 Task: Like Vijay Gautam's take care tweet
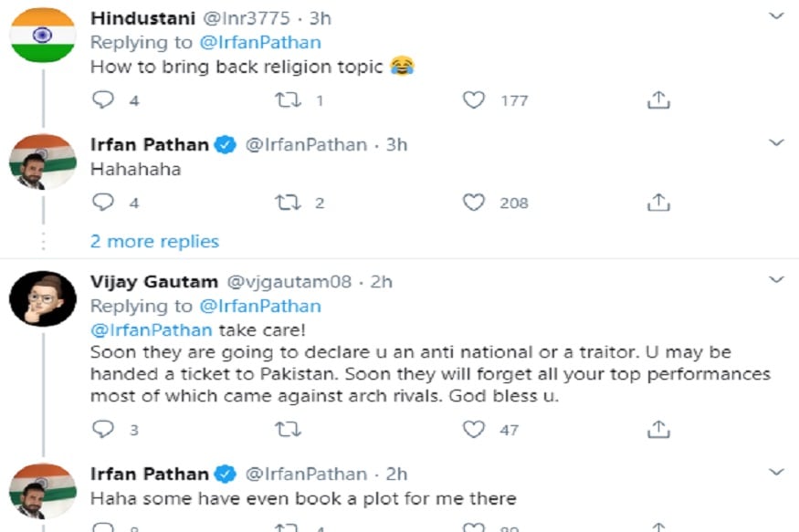click(x=473, y=429)
